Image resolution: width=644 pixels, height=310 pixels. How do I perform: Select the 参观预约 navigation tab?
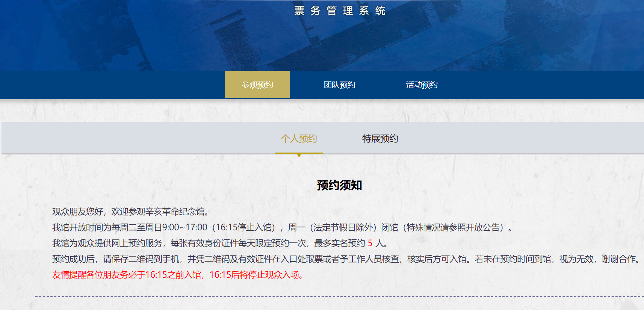[257, 85]
